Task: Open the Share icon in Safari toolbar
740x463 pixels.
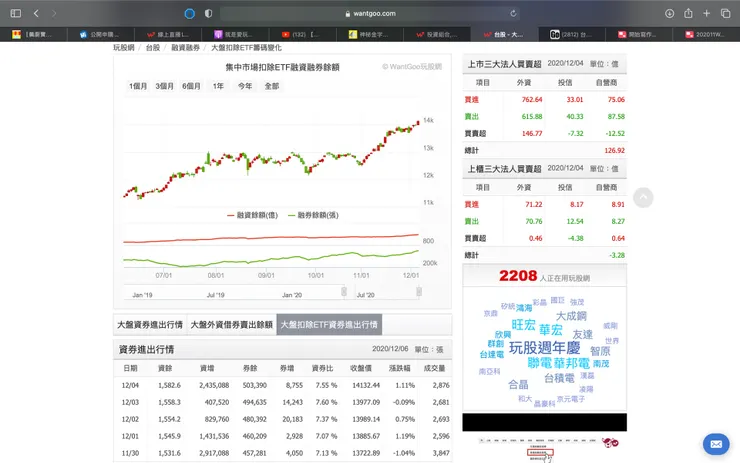Action: [688, 13]
